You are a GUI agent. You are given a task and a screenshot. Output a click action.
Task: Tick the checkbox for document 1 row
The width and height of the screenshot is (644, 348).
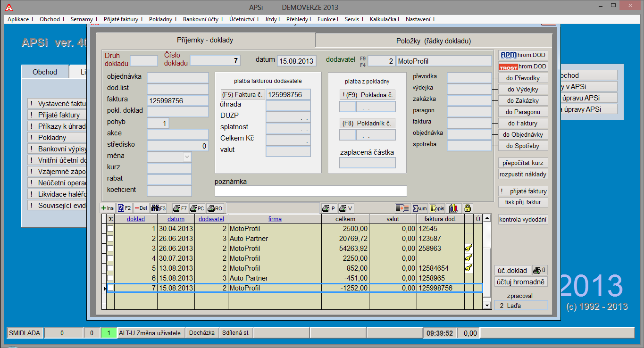(110, 229)
